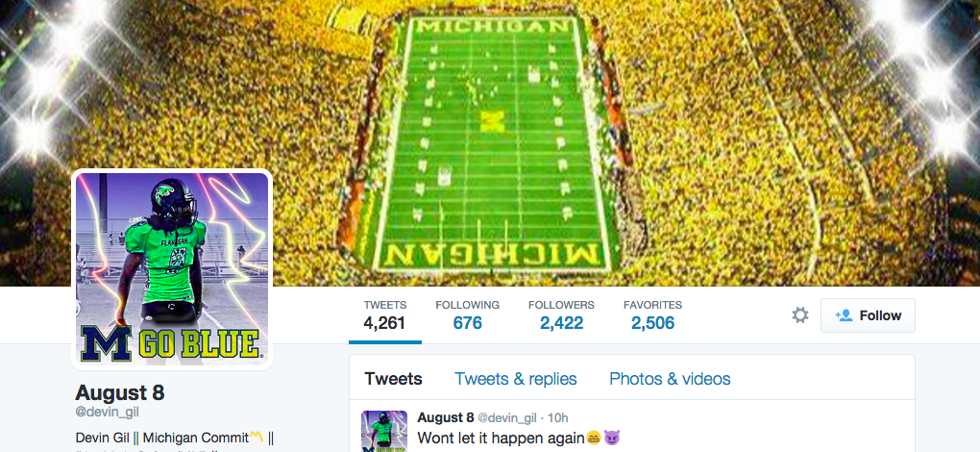Open the Following 676 list
The width and height of the screenshot is (980, 452).
pos(468,315)
